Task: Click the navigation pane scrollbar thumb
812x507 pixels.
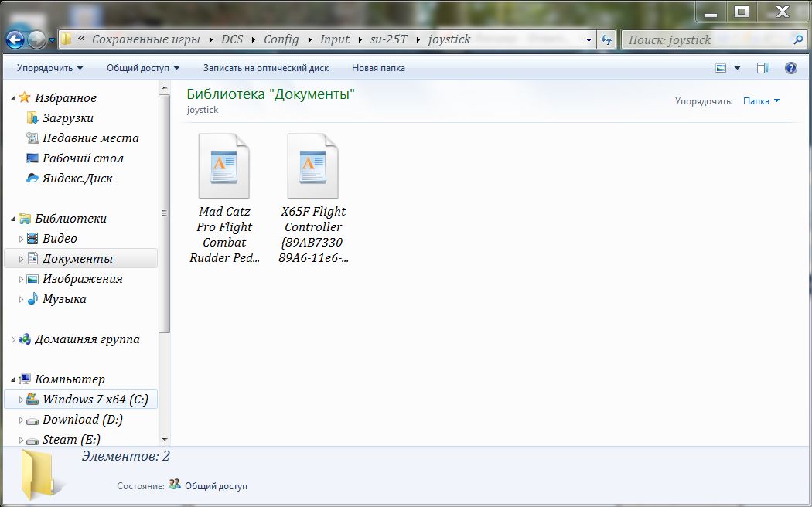Action: [x=165, y=213]
